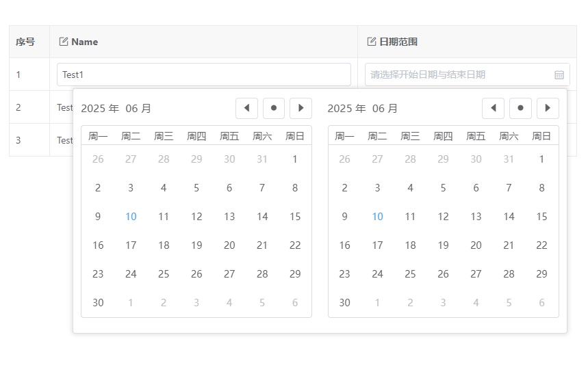Click the edit icon beside 日期范围 header
The image size is (588, 376).
[372, 42]
